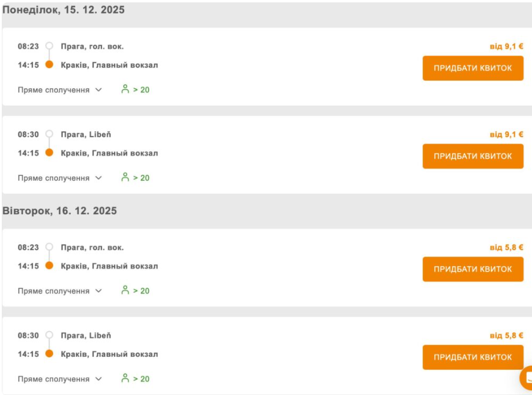This screenshot has width=532, height=395.
Task: Click departure circle marker on Tuesday 08:30 route
Action: click(x=50, y=335)
